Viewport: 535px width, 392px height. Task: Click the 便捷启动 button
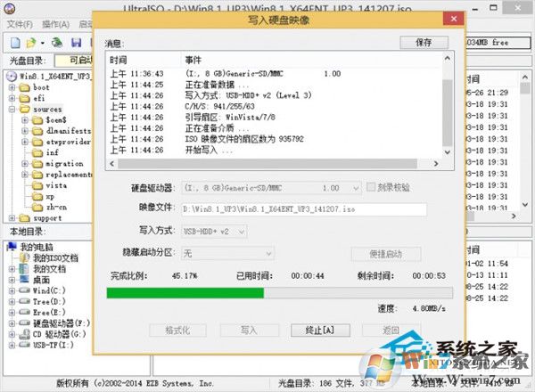pyautogui.click(x=386, y=254)
